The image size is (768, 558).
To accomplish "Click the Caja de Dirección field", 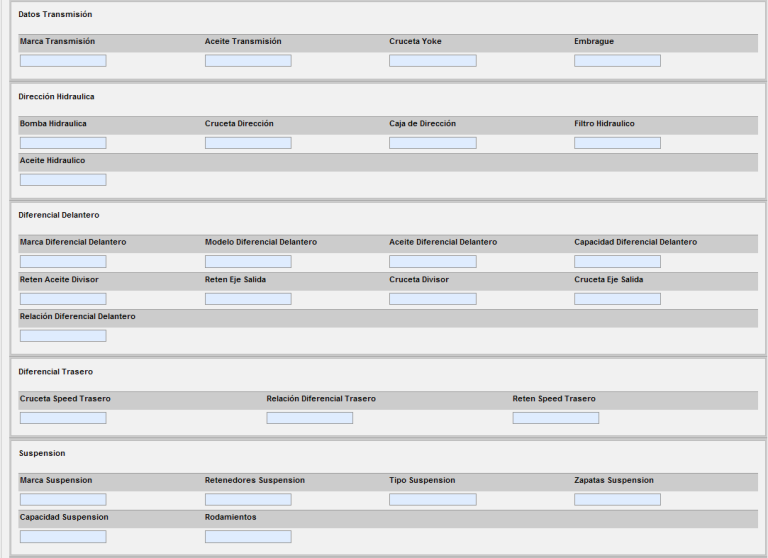I will [x=432, y=143].
